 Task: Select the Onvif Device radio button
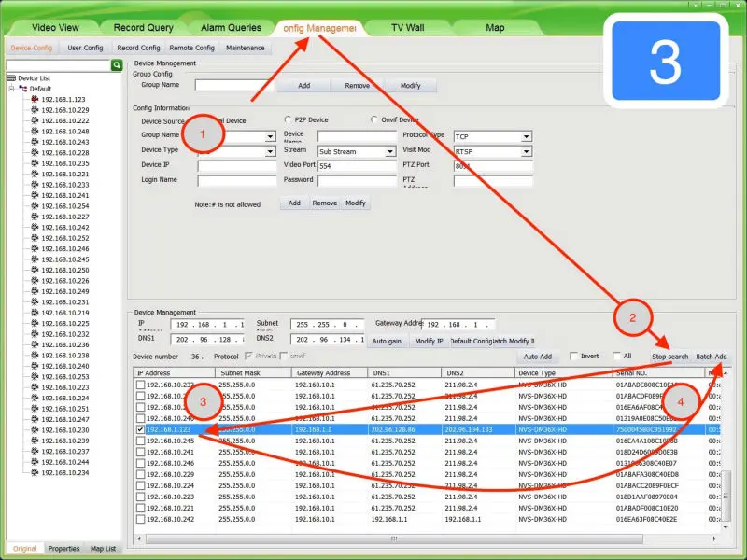[x=374, y=119]
